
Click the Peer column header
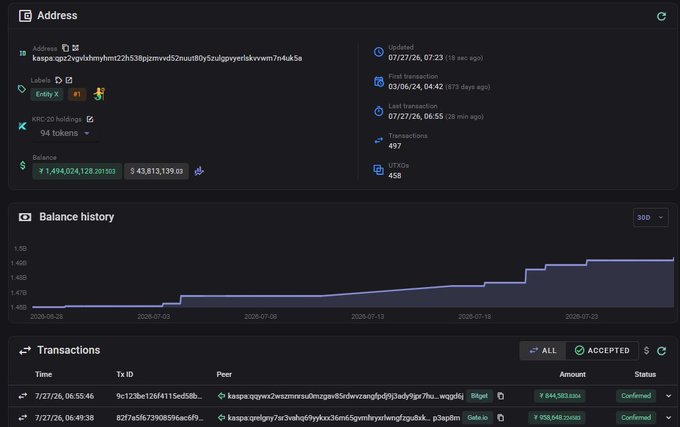click(x=224, y=374)
